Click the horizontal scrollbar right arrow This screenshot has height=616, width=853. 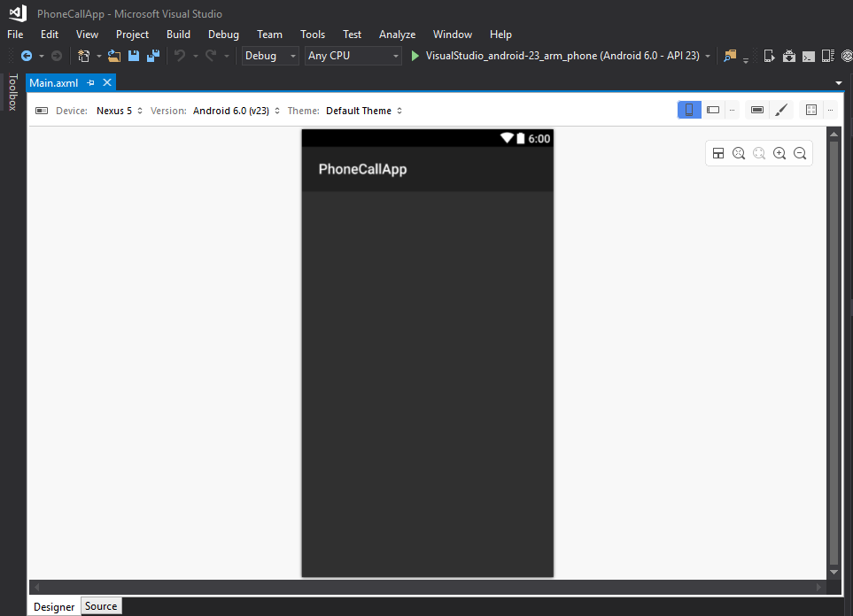(x=818, y=587)
